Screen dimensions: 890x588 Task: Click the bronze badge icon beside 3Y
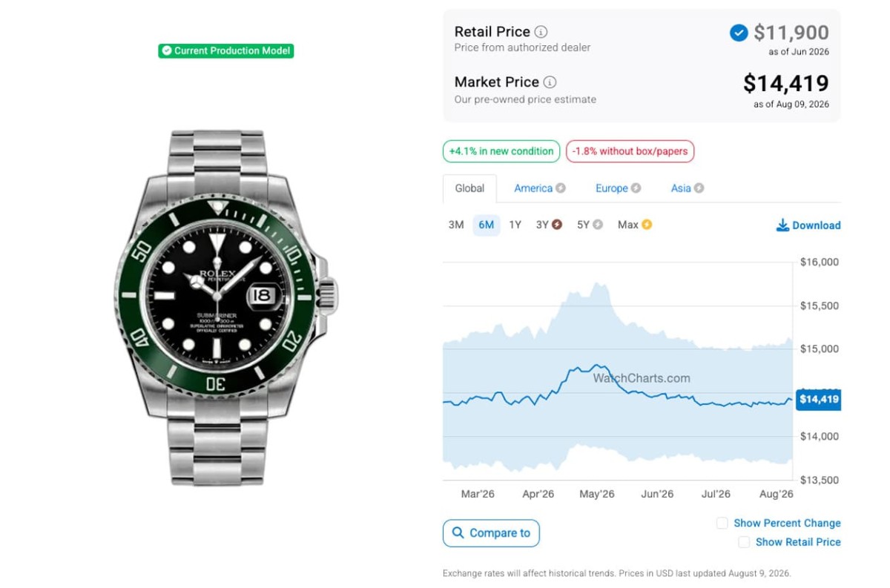[x=557, y=225]
